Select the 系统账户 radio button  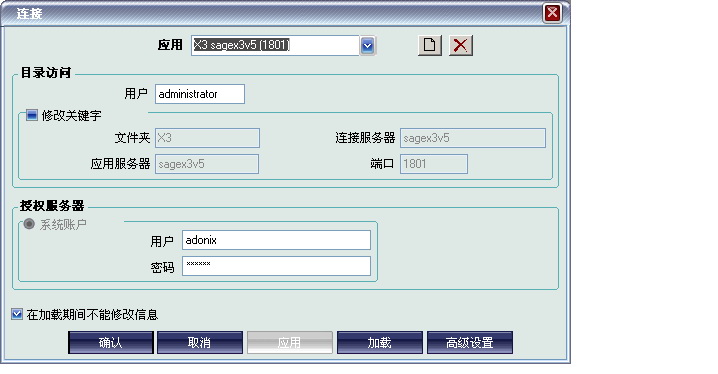(29, 224)
